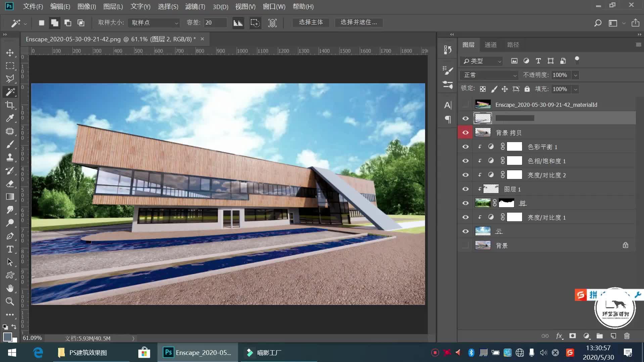Select the Zoom tool
This screenshot has height=362, width=644.
coord(10,302)
